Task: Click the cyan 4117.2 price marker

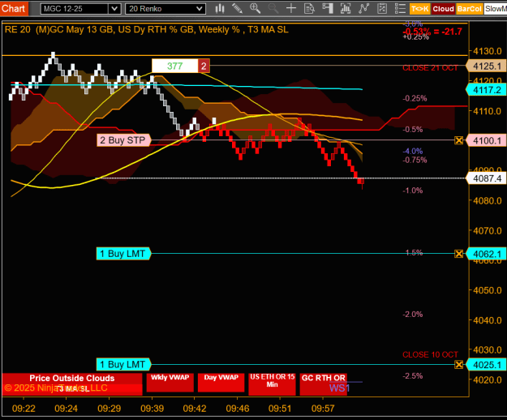Action: tap(486, 90)
